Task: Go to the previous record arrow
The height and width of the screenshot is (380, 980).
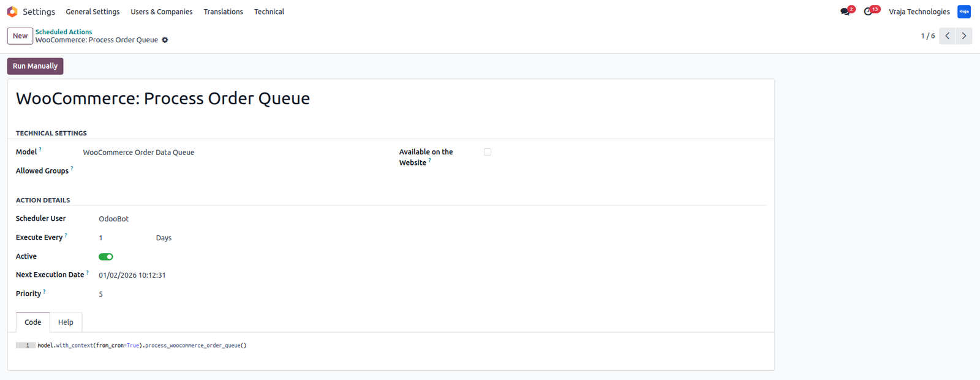Action: click(948, 36)
